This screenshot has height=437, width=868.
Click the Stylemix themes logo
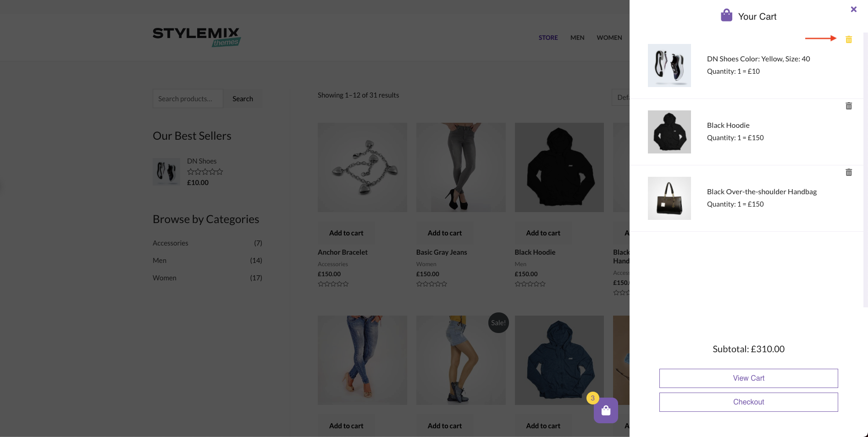tap(197, 37)
